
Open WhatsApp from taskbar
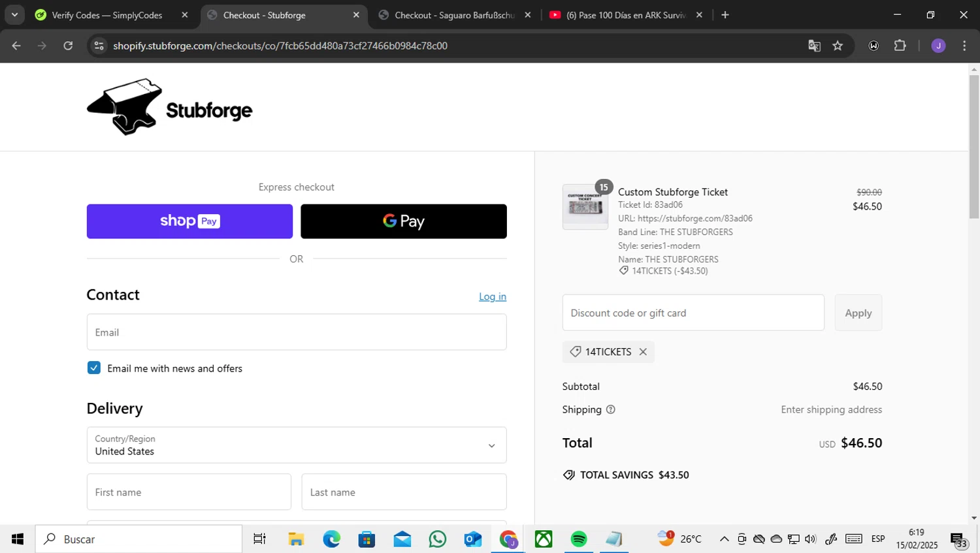[x=438, y=539]
